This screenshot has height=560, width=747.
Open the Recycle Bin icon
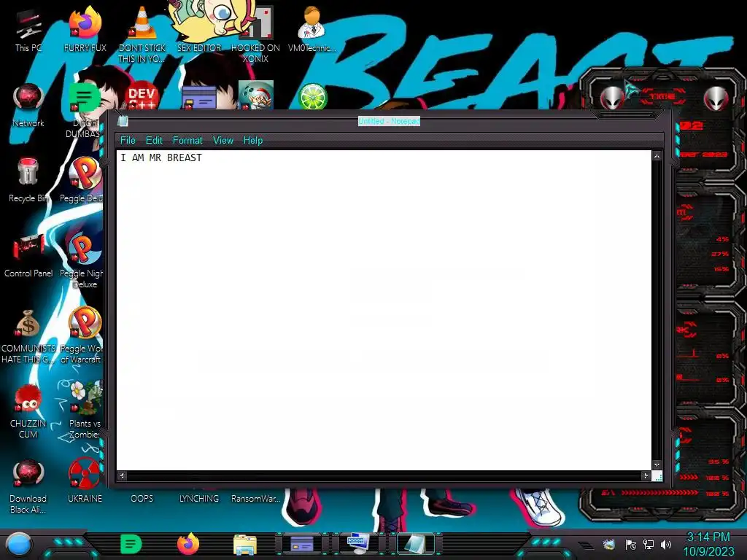point(28,180)
